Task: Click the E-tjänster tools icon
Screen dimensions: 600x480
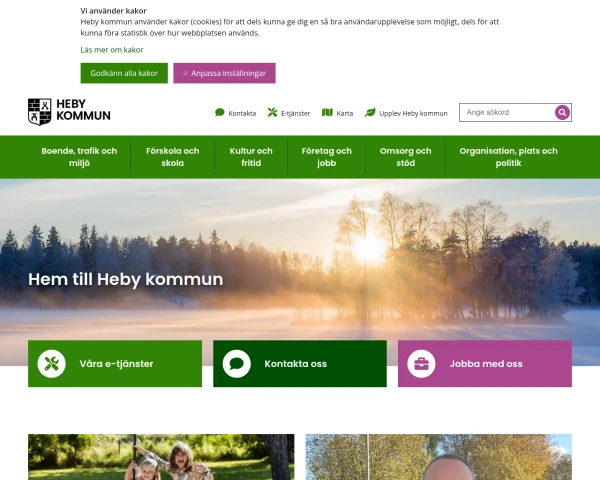Action: point(272,113)
